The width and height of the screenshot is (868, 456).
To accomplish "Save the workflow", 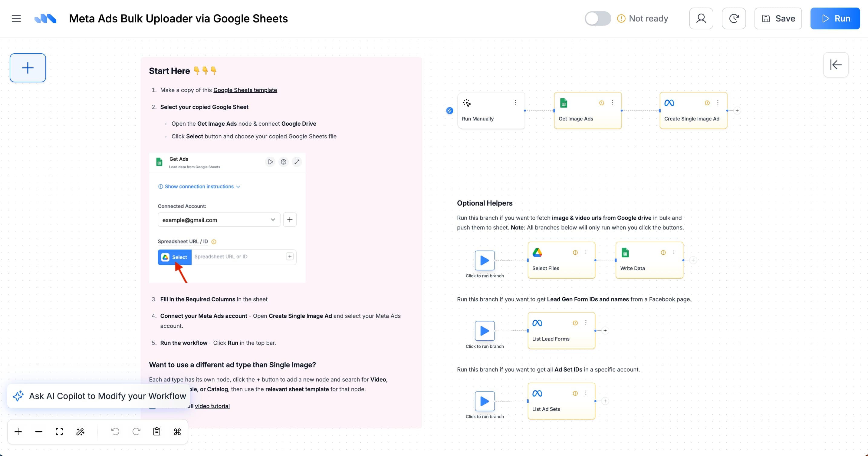I will pos(778,18).
